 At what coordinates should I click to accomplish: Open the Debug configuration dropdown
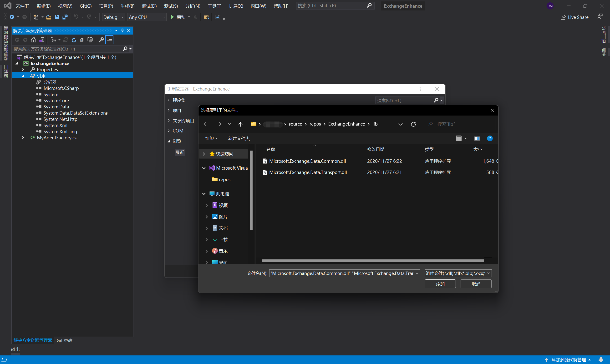(114, 17)
